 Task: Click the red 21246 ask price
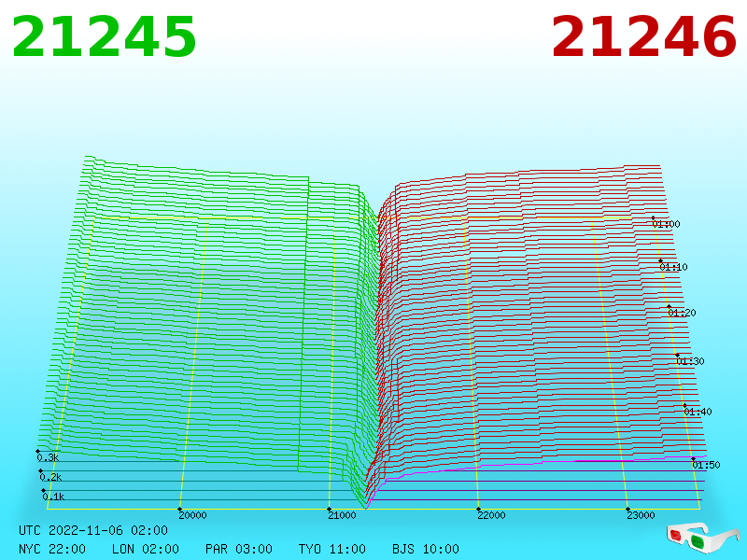643,36
